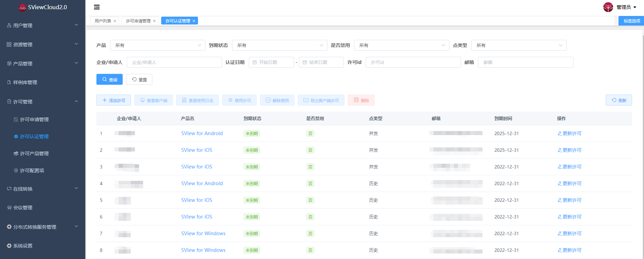The height and width of the screenshot is (259, 644).
Task: Open SView for Android in row 4
Action: [x=202, y=183]
